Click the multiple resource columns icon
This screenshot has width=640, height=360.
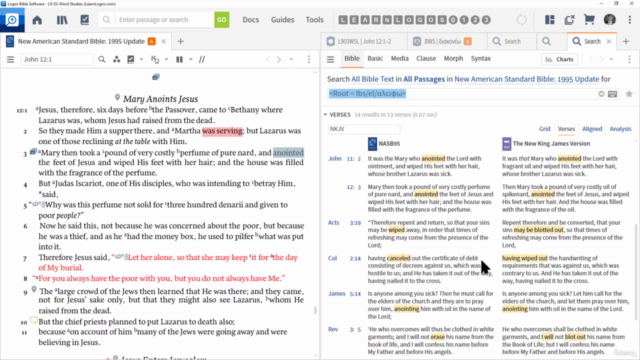click(x=179, y=60)
